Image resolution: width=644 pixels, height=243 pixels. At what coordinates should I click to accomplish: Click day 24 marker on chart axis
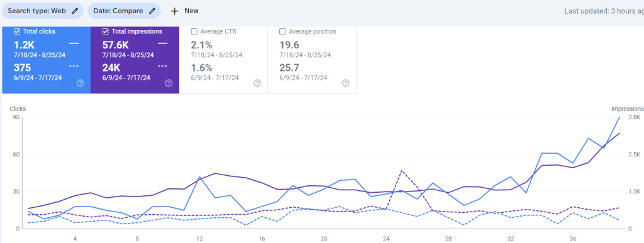386,239
